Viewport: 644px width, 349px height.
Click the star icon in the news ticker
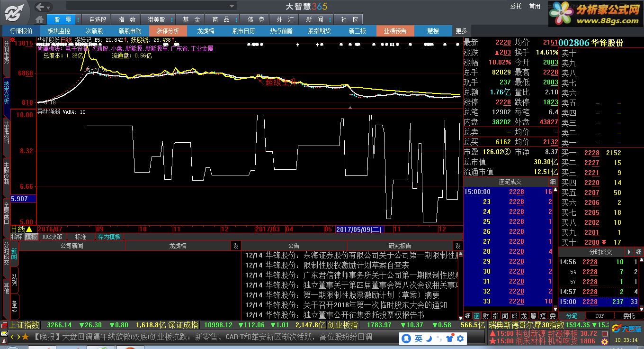(26, 337)
